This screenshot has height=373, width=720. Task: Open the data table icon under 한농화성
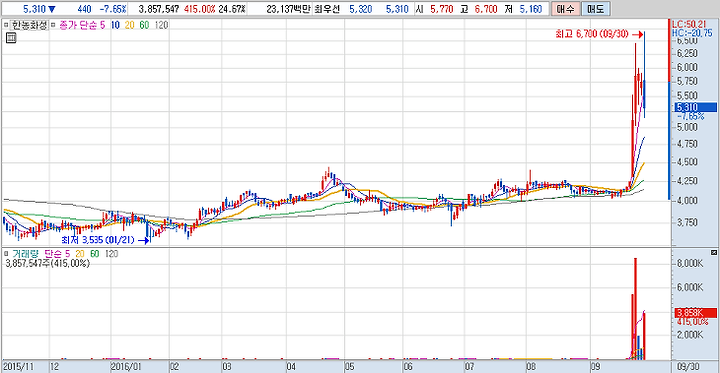[x=11, y=38]
